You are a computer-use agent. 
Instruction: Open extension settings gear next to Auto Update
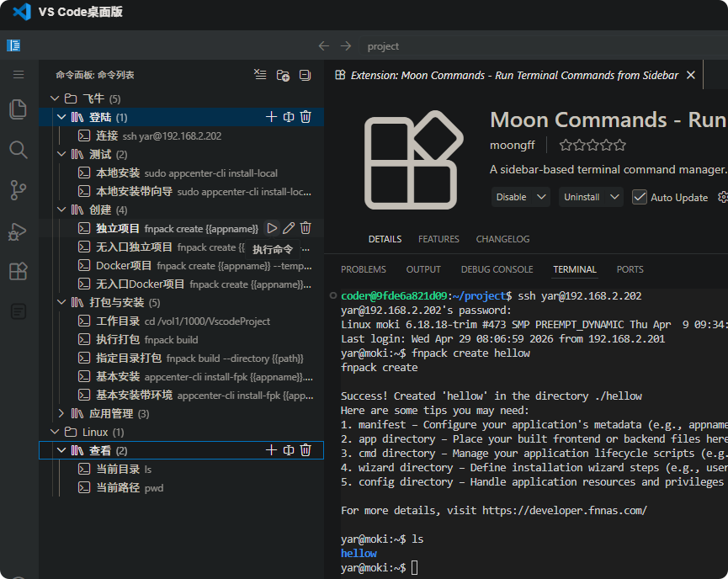(x=723, y=197)
